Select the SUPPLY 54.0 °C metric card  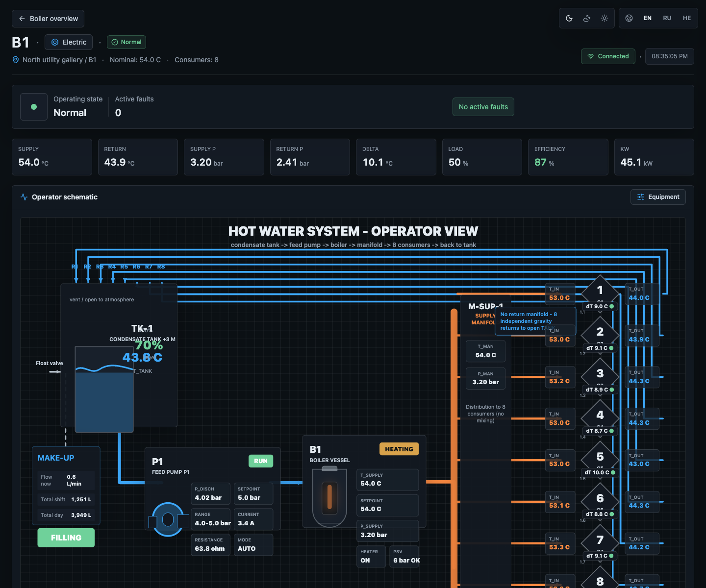52,157
